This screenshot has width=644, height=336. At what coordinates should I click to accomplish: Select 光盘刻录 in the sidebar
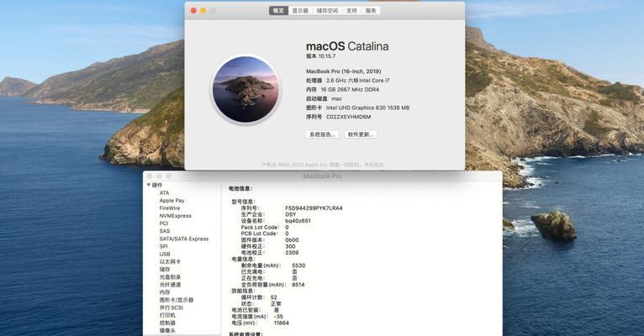170,277
